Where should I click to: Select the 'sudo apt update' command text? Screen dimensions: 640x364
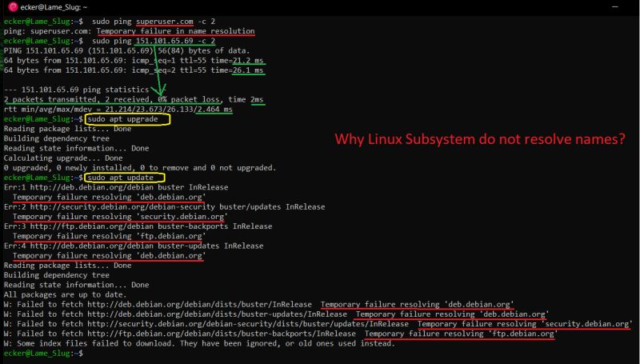[x=121, y=178]
